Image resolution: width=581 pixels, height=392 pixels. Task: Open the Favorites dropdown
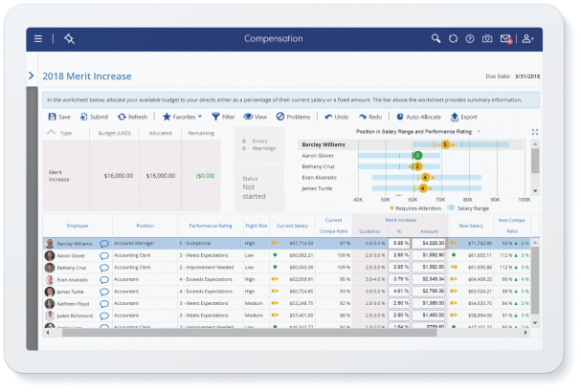click(x=184, y=117)
